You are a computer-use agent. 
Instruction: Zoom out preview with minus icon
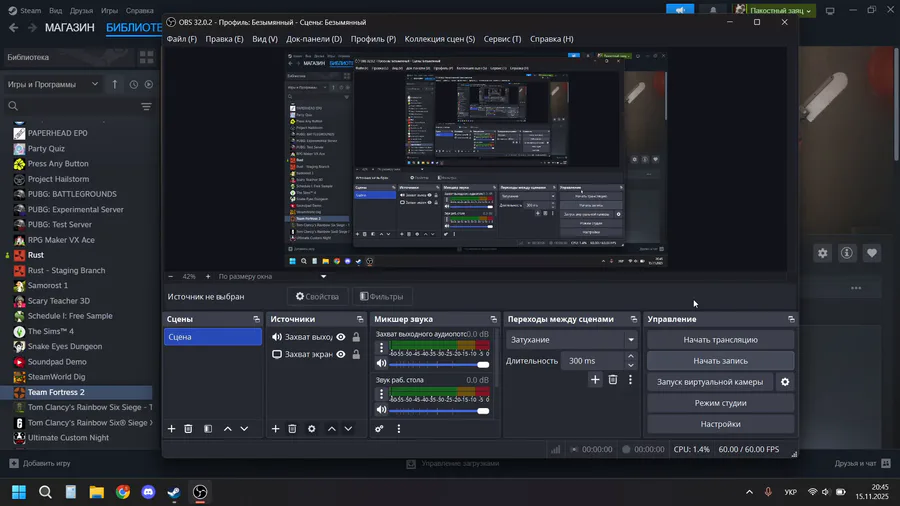[x=170, y=277]
